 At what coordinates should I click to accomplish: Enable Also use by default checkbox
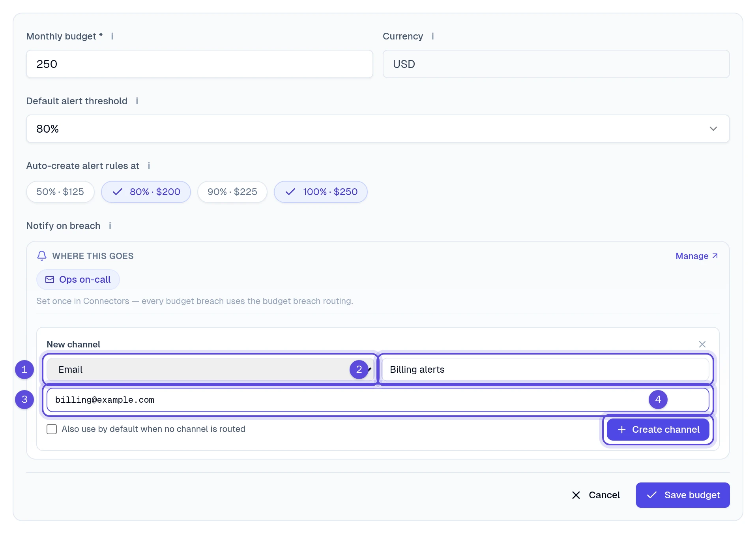[52, 429]
